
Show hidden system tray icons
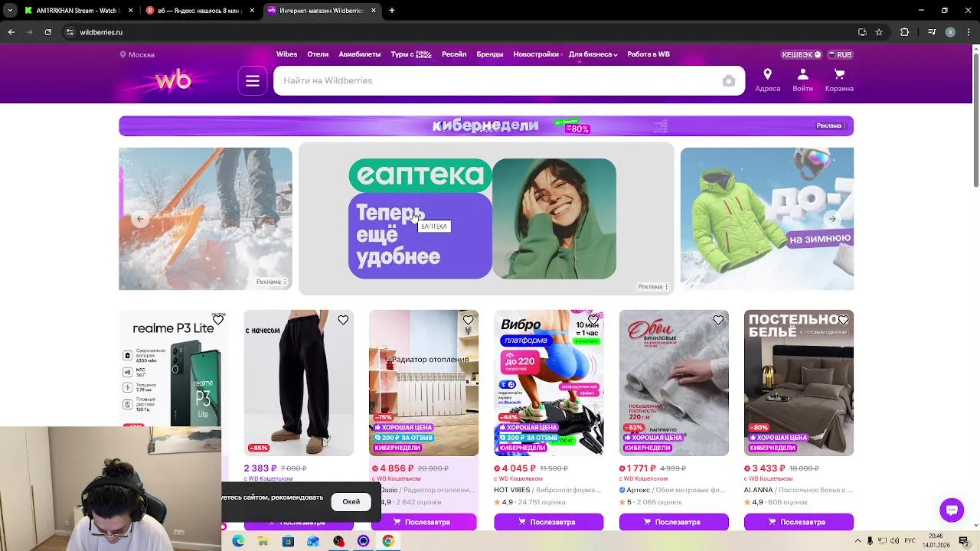tap(857, 541)
